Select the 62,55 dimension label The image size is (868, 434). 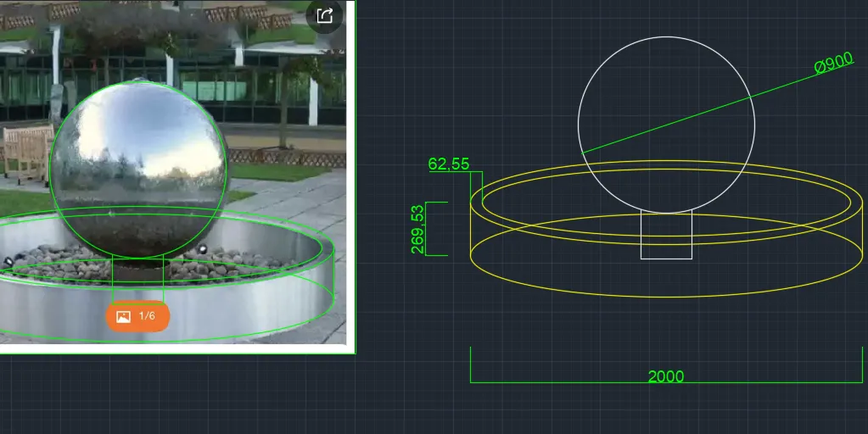pyautogui.click(x=449, y=164)
